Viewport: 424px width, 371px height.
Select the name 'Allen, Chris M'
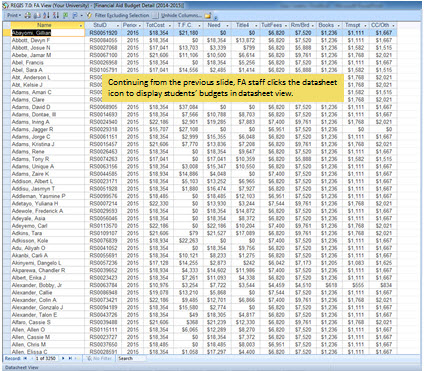[29, 344]
